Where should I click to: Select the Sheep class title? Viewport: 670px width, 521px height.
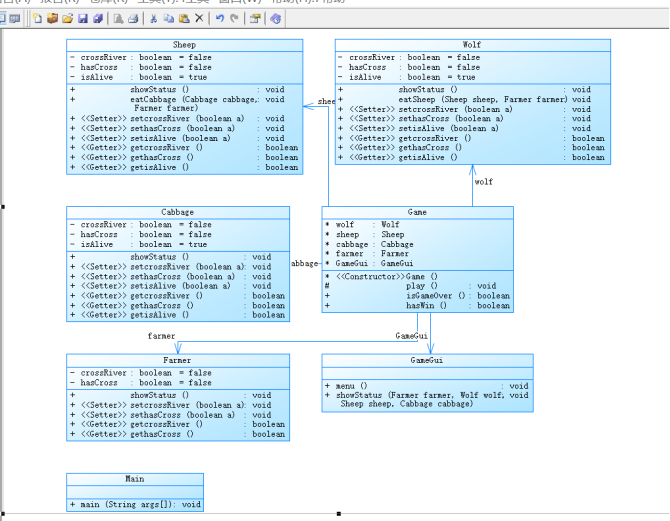pos(184,45)
